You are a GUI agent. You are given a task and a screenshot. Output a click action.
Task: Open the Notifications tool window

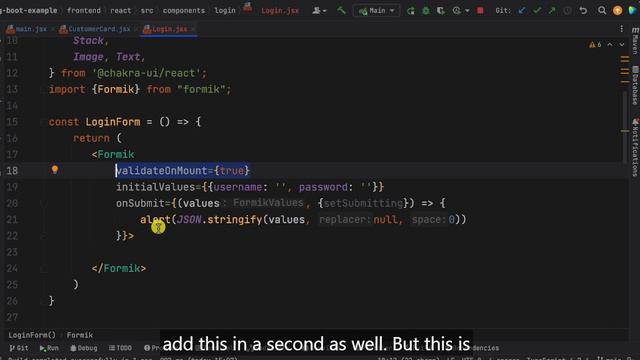pyautogui.click(x=635, y=148)
